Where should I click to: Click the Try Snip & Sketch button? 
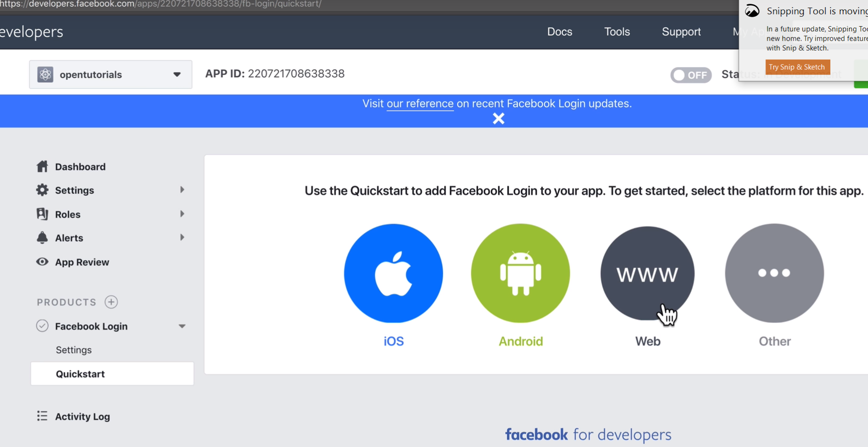click(798, 67)
